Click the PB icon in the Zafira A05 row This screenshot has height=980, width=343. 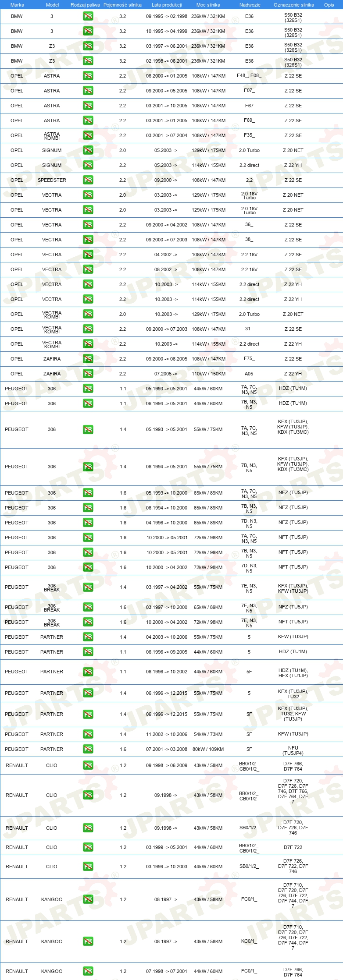coord(88,374)
